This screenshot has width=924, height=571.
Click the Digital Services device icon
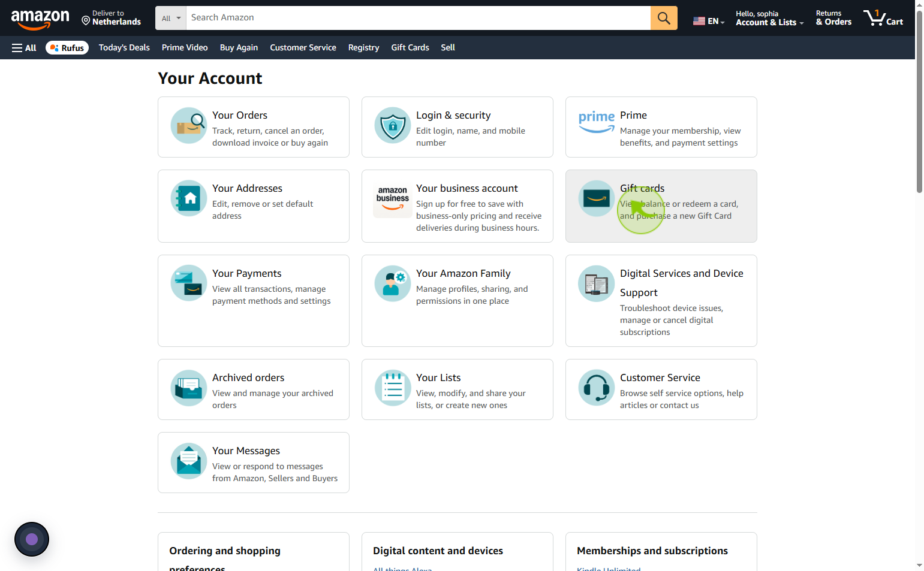(x=597, y=283)
